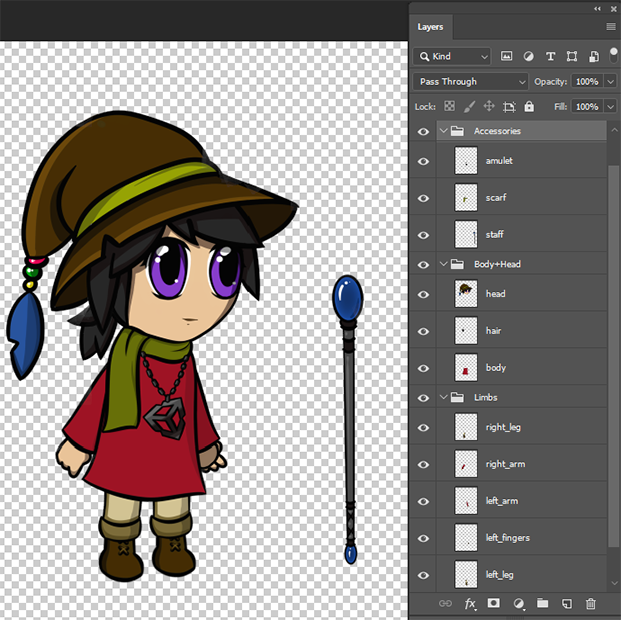Viewport: 621px width, 620px height.
Task: Create a new adjustment layer
Action: 518,604
